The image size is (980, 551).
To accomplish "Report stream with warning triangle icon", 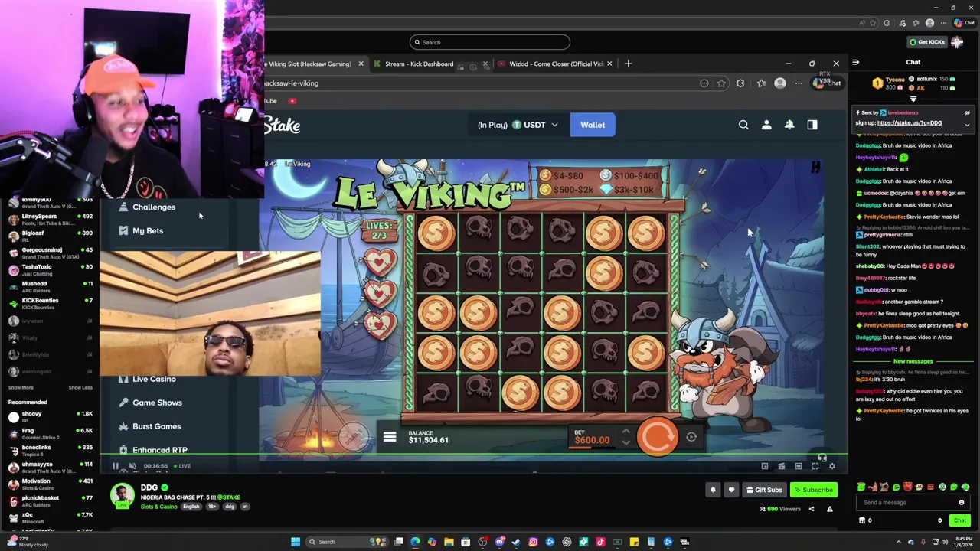I will pyautogui.click(x=829, y=509).
